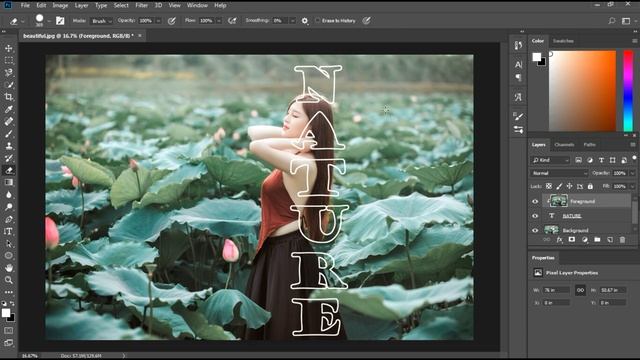
Task: Select the Eyedropper tool
Action: tap(9, 109)
